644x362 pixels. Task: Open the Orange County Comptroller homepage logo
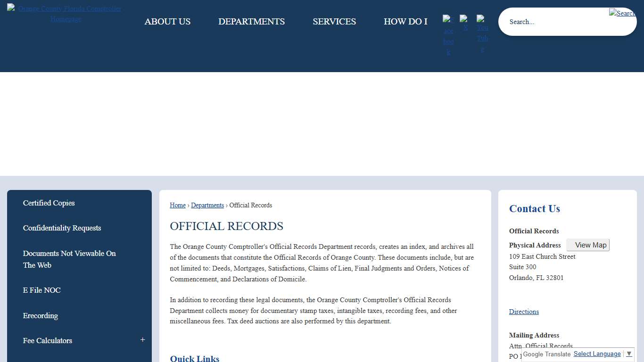65,13
